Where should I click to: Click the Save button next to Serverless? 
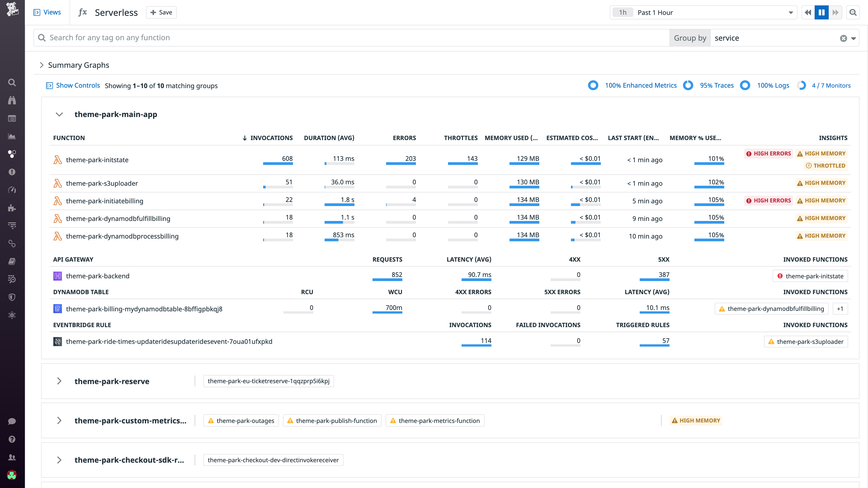click(161, 12)
